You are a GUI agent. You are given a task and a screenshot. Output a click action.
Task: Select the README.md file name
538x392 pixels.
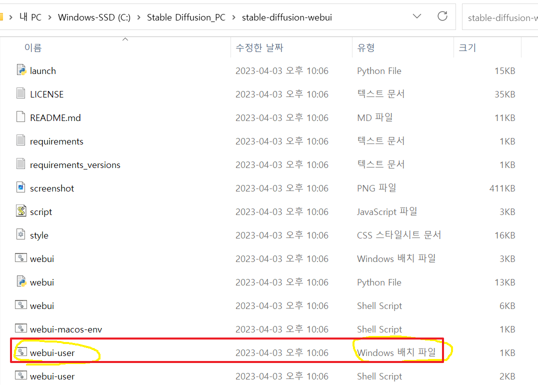click(x=55, y=117)
